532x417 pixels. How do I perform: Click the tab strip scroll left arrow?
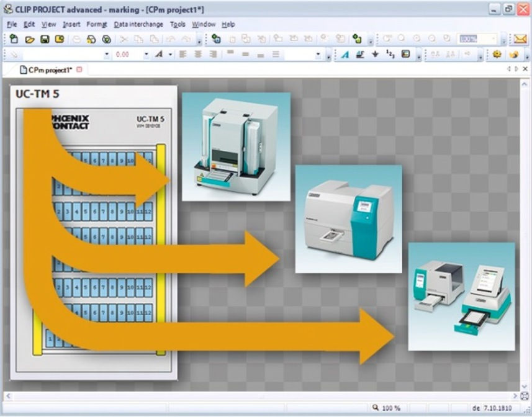pyautogui.click(x=508, y=69)
